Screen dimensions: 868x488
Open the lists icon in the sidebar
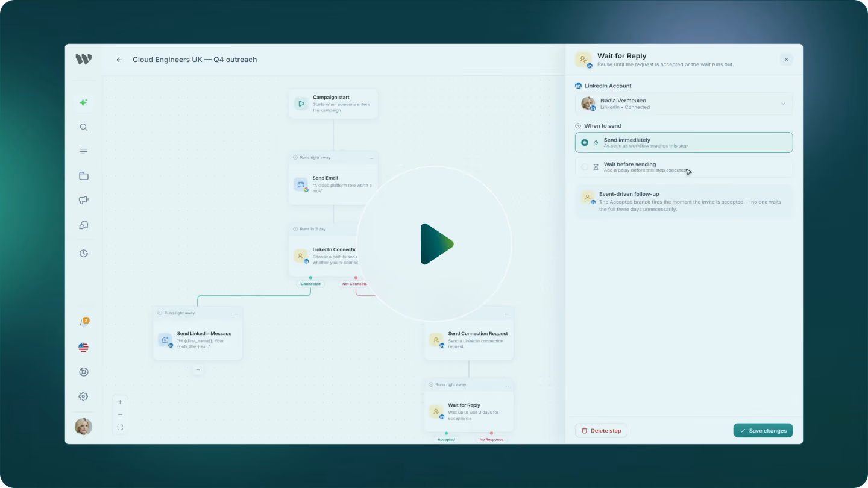coord(84,152)
